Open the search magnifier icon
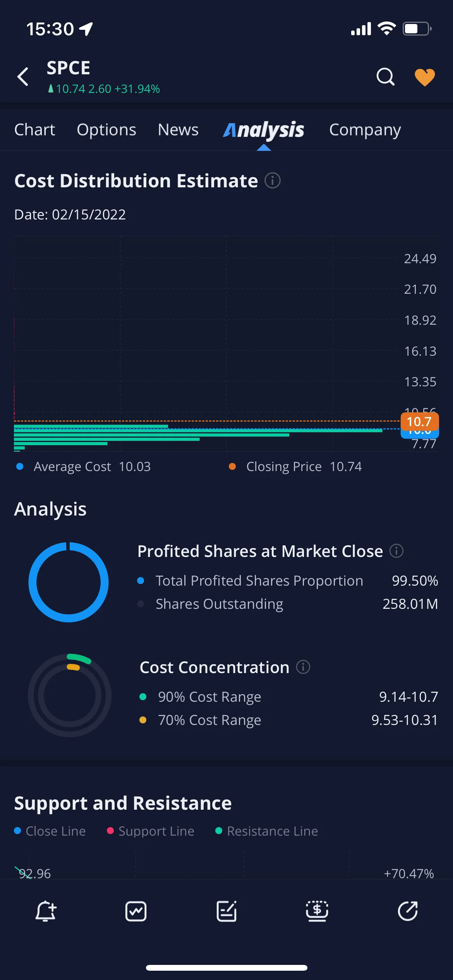 (385, 77)
